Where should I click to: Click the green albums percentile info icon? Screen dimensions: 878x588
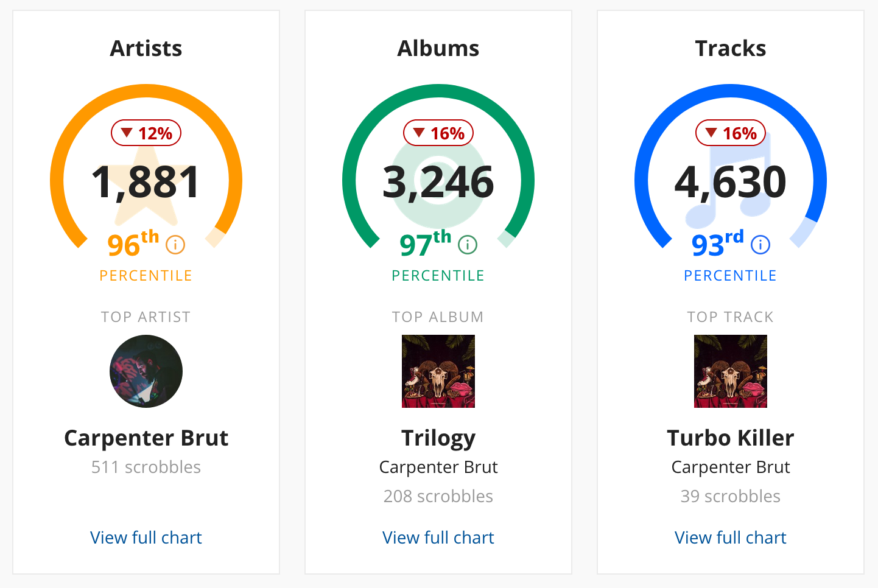468,245
